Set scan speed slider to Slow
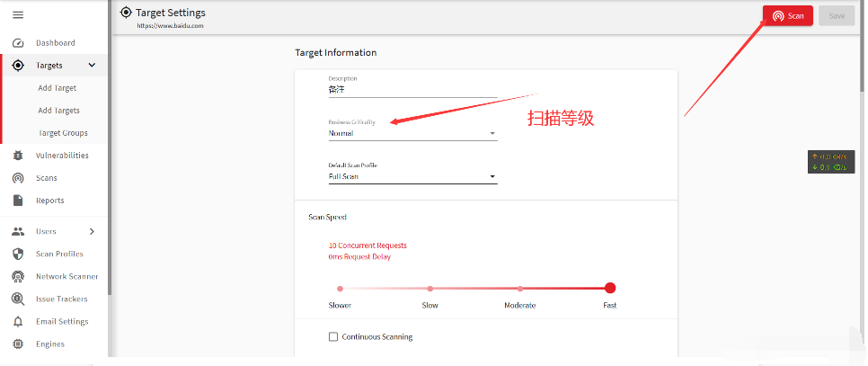868x366 pixels. 430,289
